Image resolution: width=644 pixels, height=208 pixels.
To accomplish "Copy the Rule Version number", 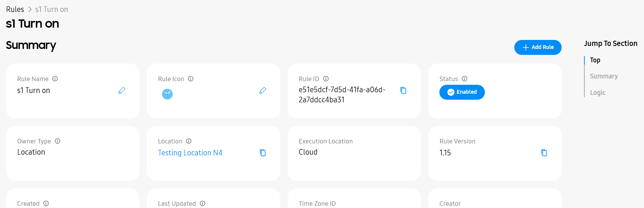I will click(x=544, y=153).
